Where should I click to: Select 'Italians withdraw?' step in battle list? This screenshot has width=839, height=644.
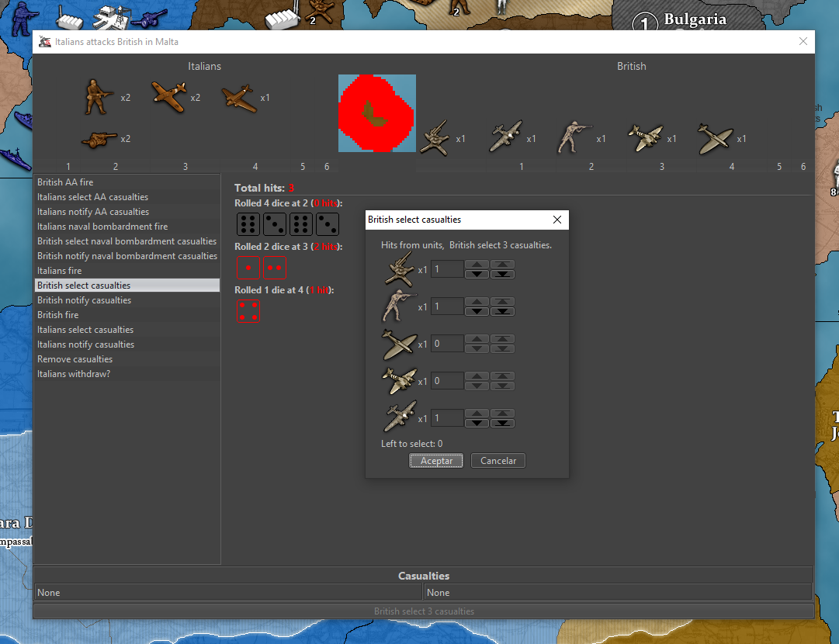[74, 374]
